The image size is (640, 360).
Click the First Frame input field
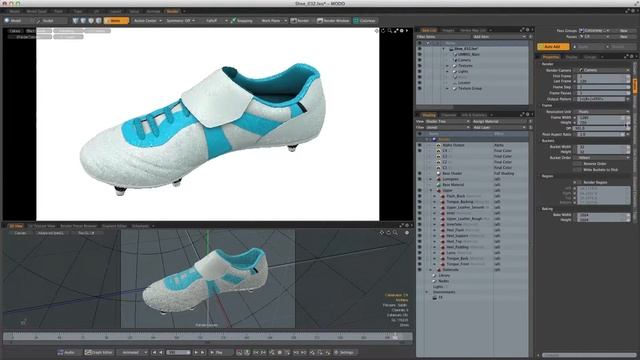604,76
